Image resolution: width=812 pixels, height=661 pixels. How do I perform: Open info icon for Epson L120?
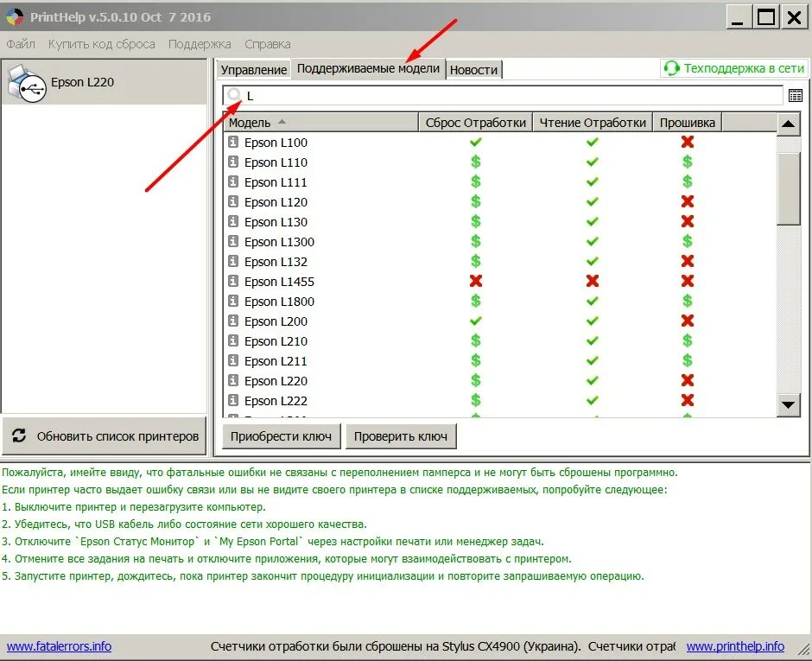(233, 201)
